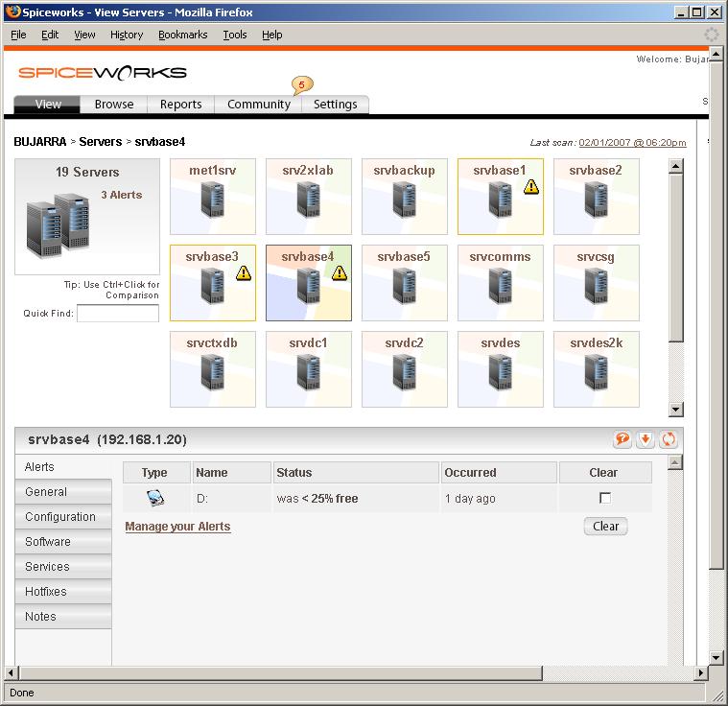Select the srvbase3 server icon

click(213, 286)
